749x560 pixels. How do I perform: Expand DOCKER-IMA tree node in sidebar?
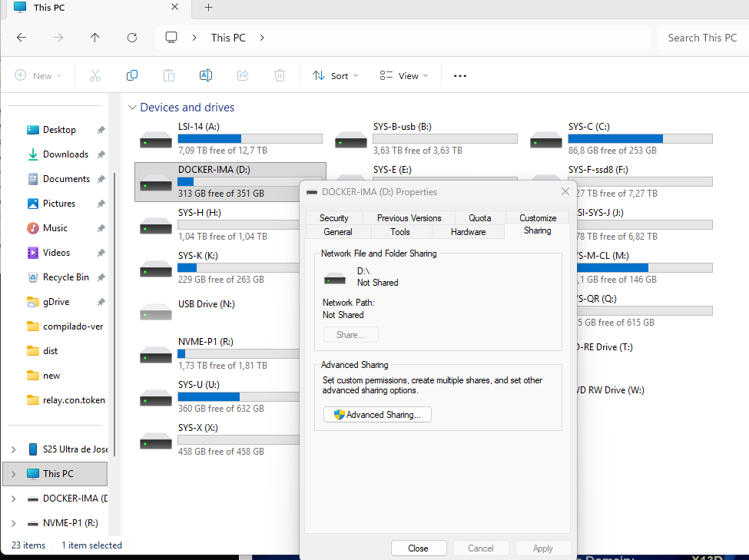point(13,499)
